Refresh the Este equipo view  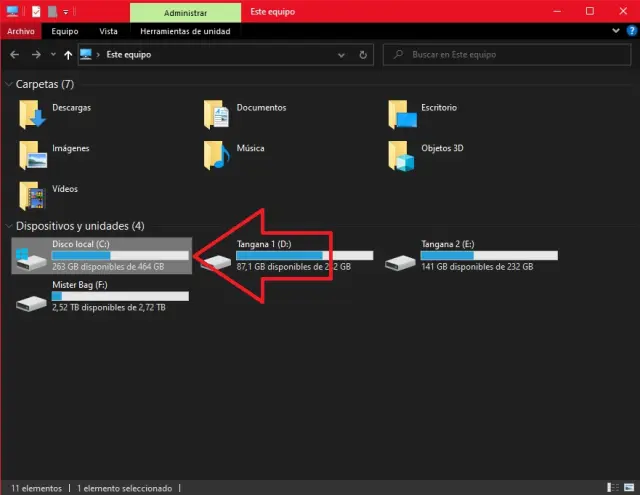coord(362,54)
